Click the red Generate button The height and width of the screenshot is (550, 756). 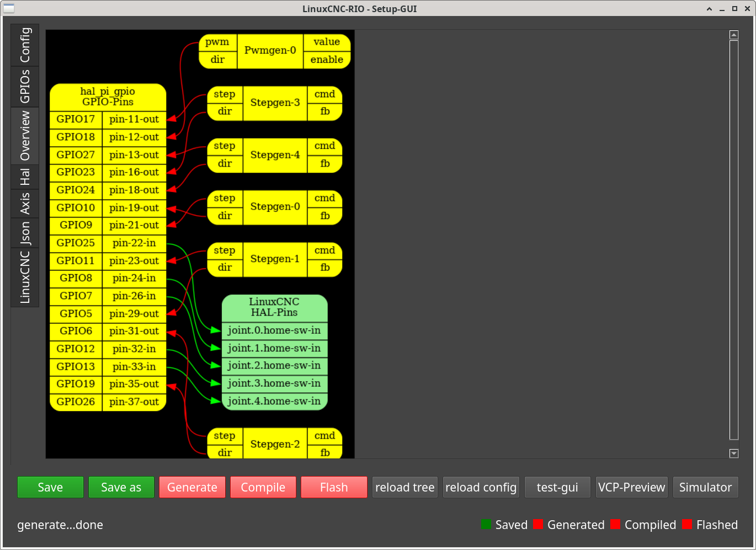192,487
